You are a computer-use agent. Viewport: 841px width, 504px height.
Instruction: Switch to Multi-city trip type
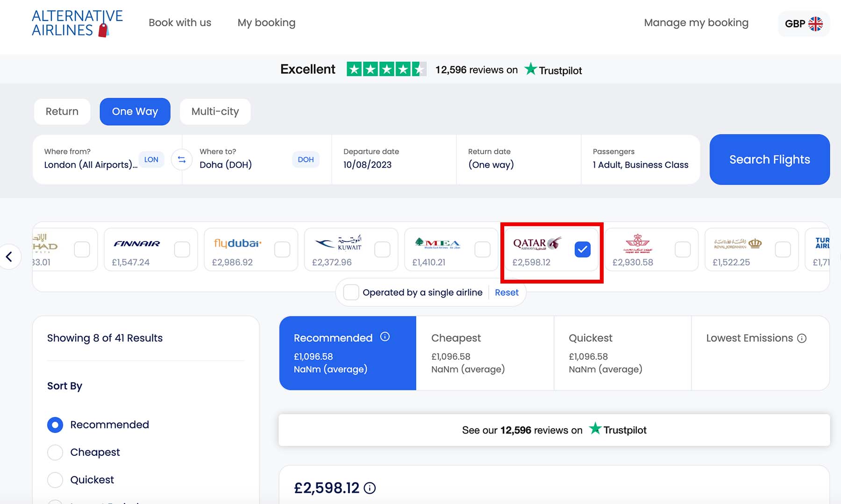[215, 112]
